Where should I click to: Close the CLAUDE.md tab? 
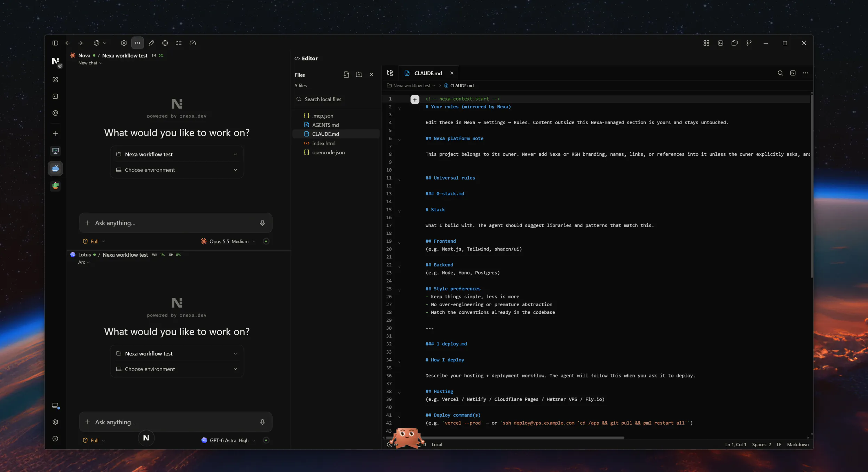pyautogui.click(x=452, y=73)
